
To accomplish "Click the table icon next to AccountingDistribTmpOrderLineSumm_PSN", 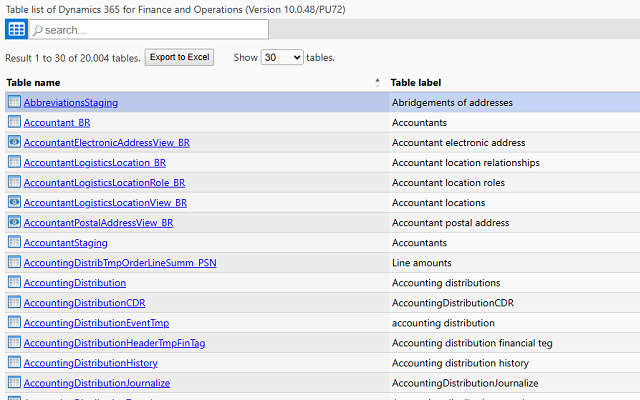I will pyautogui.click(x=14, y=262).
